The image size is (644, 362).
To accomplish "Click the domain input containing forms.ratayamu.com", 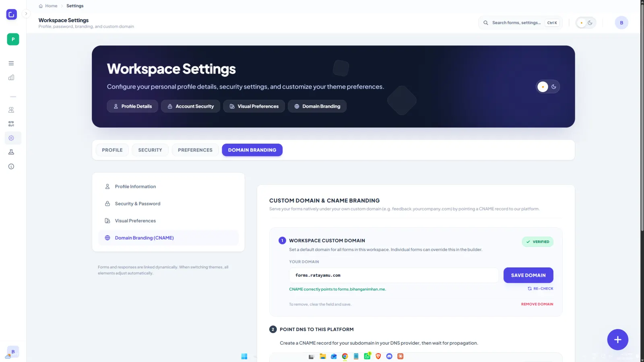I will [394, 276].
